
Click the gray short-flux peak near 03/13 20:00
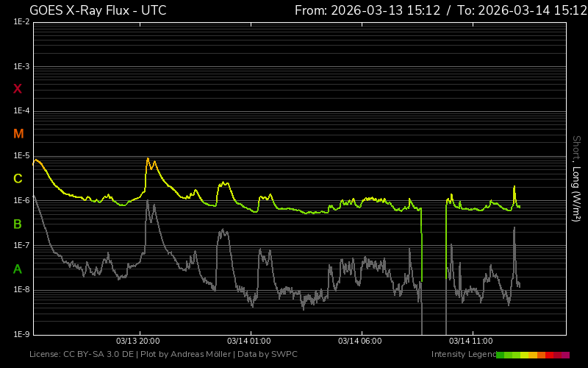[x=148, y=202]
